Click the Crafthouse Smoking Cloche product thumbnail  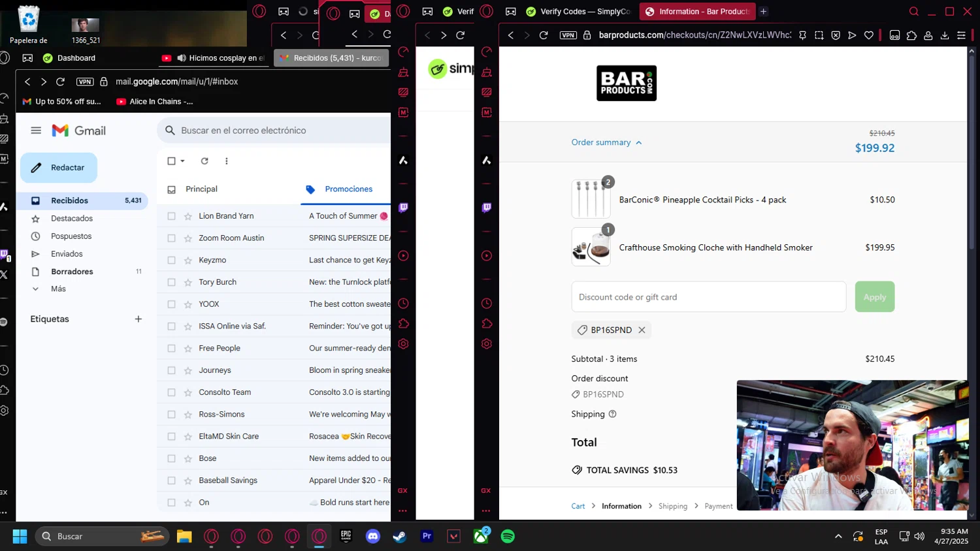tap(591, 247)
